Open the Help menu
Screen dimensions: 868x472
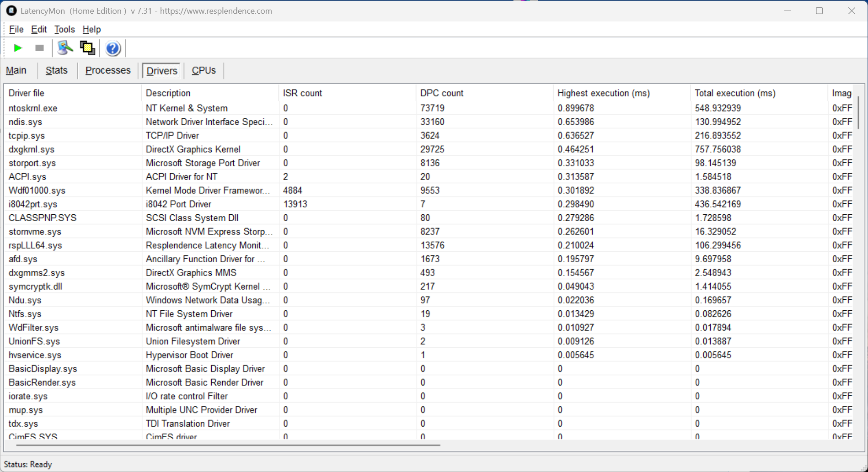[91, 29]
